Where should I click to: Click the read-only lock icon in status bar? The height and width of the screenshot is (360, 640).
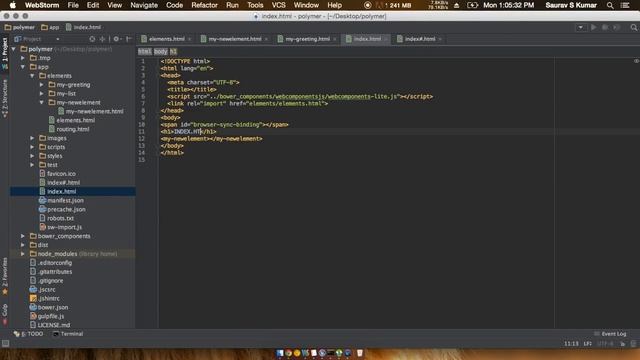click(x=623, y=344)
